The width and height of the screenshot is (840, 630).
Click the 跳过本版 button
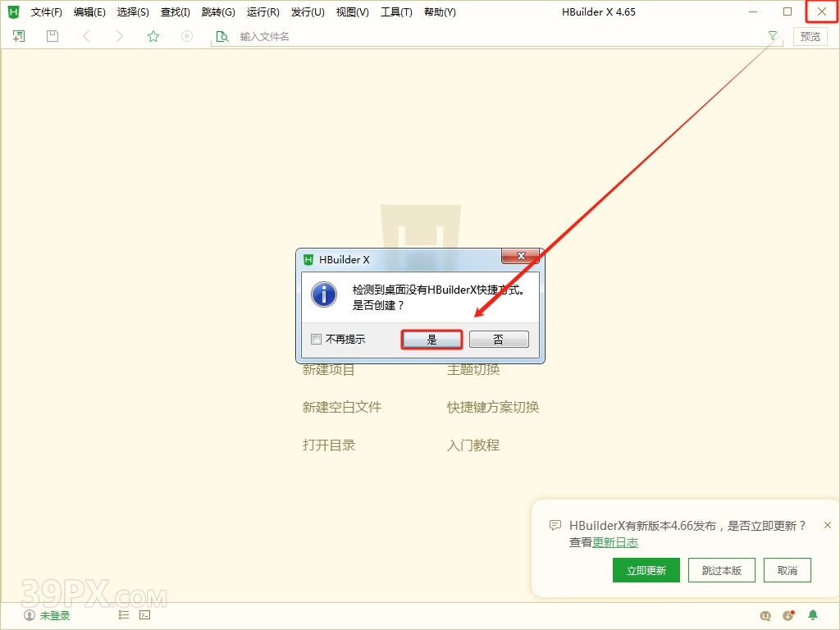coord(722,571)
